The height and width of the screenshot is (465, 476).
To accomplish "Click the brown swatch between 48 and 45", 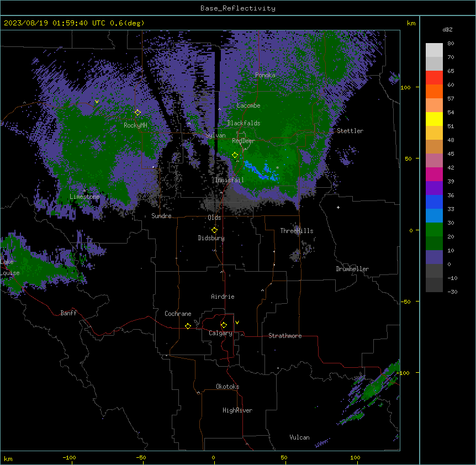I will click(434, 146).
